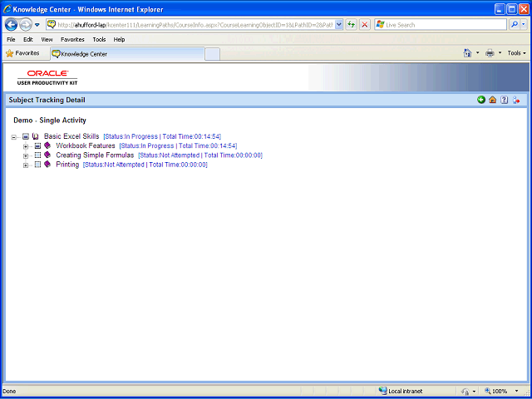This screenshot has height=399, width=532.
Task: Open a new blank tab
Action: (x=213, y=54)
